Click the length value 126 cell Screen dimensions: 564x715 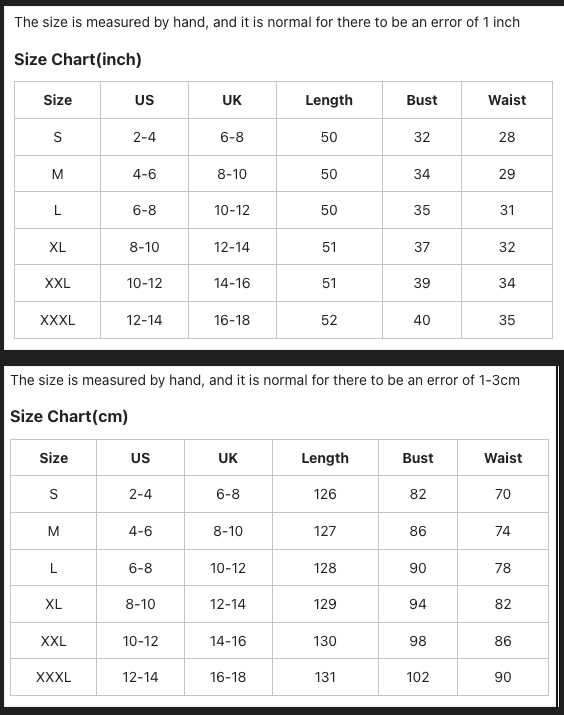click(x=325, y=494)
